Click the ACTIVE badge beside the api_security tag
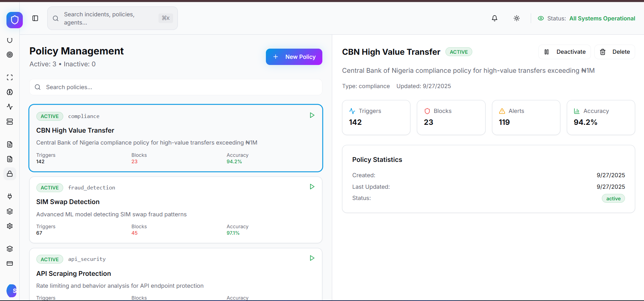 (50, 260)
